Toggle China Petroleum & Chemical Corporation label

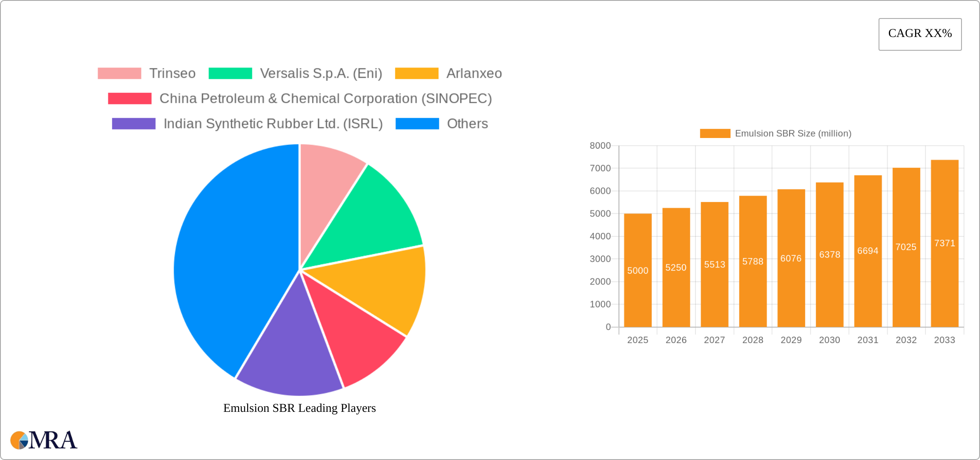coord(325,98)
